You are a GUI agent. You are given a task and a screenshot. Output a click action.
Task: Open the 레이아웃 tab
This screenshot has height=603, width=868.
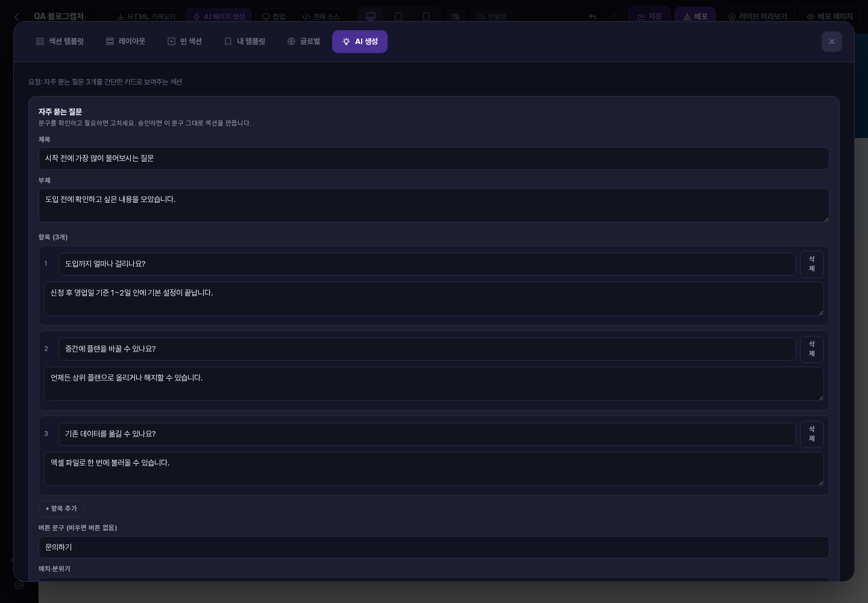pos(125,42)
